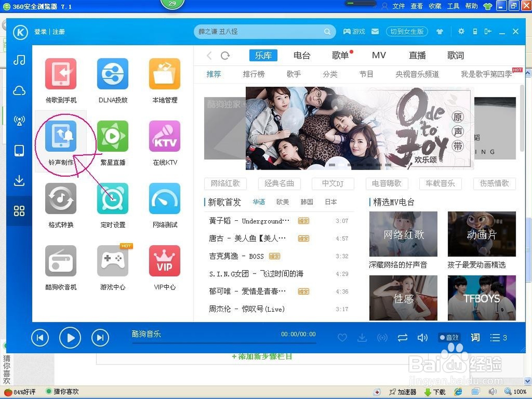
Task: Open 下载 in browser status bar
Action: click(435, 392)
